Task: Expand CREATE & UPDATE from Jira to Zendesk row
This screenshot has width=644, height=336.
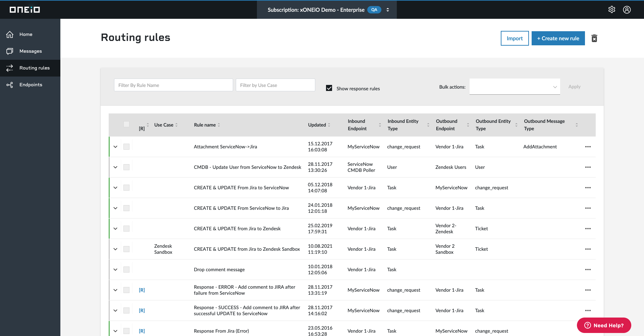Action: (115, 229)
